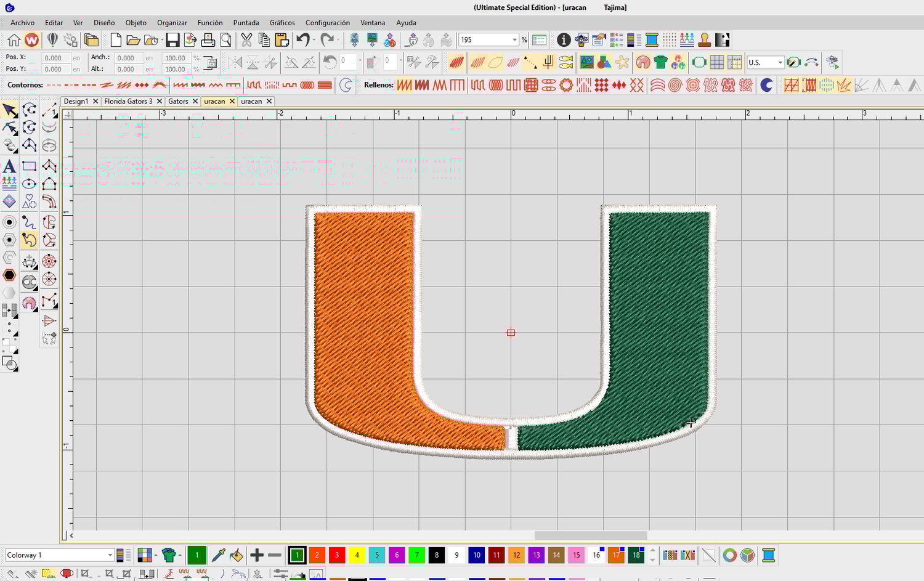
Task: Toggle the Show Connectors dotted line icon
Action: tap(530, 62)
